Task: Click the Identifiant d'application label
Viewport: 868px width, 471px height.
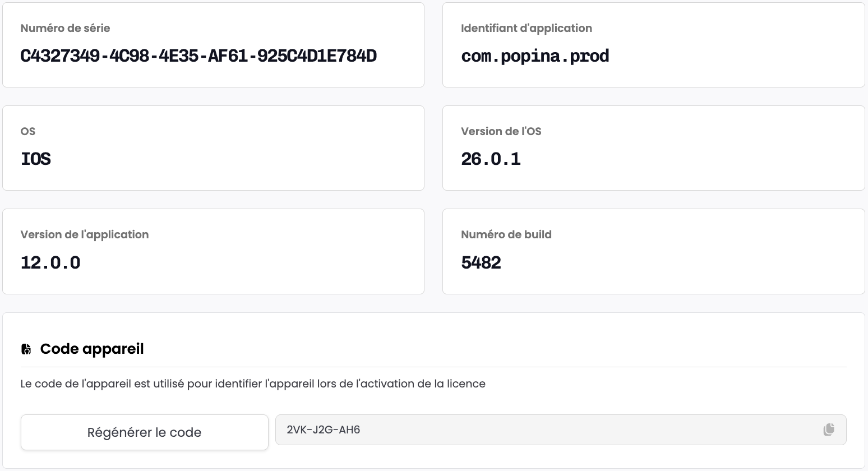Action: [526, 28]
